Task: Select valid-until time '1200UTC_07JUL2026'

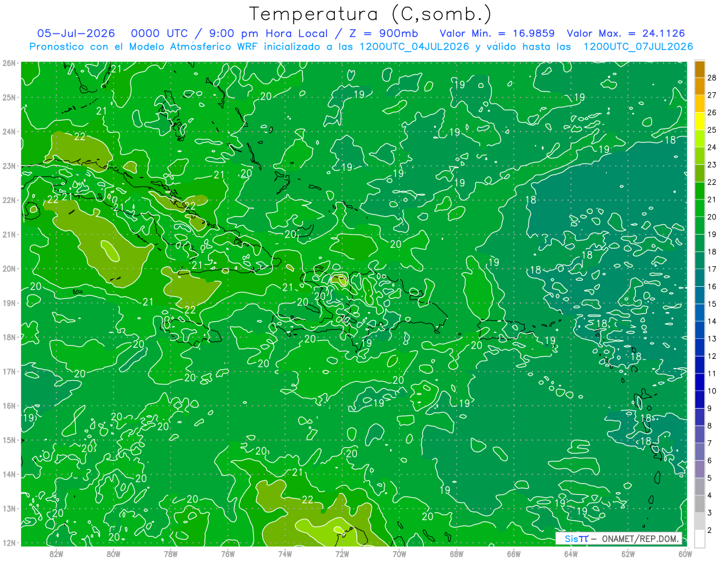Action: [638, 47]
